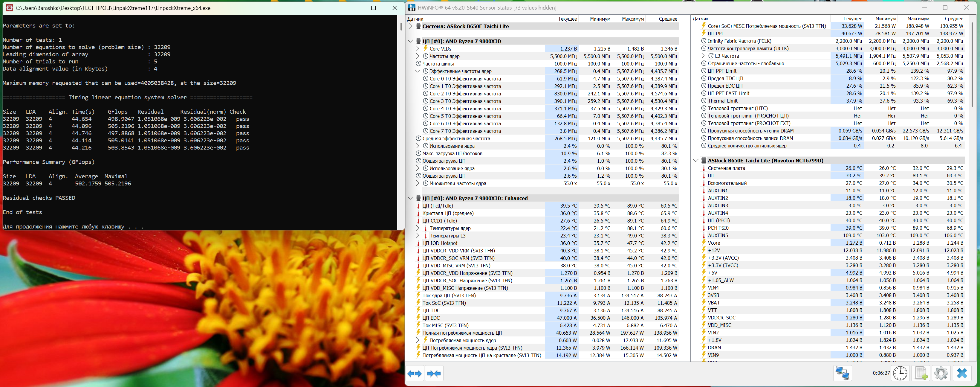
Task: Collapse the effective core clocks tree (Эффективные частоты ядер)
Action: point(417,71)
